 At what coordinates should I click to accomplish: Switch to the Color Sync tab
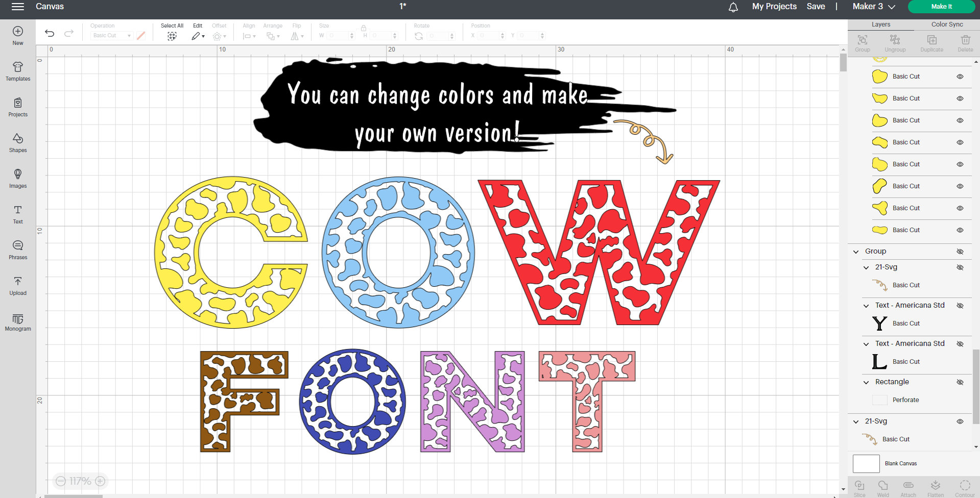(x=946, y=24)
